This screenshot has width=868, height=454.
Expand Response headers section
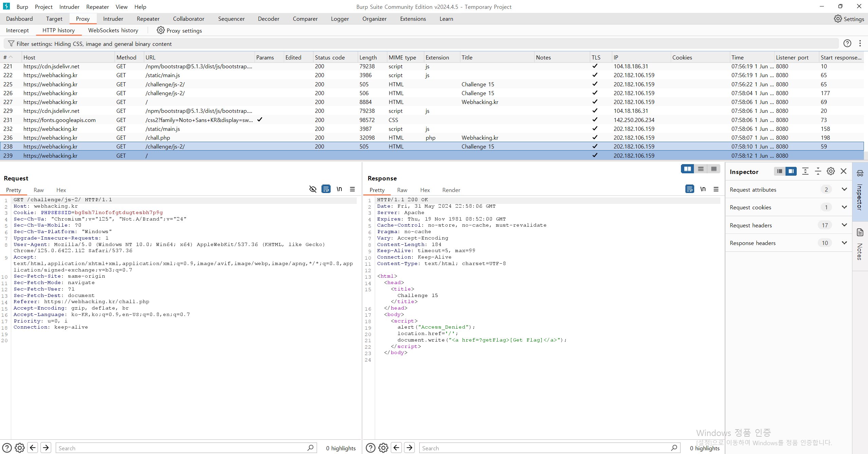(844, 243)
